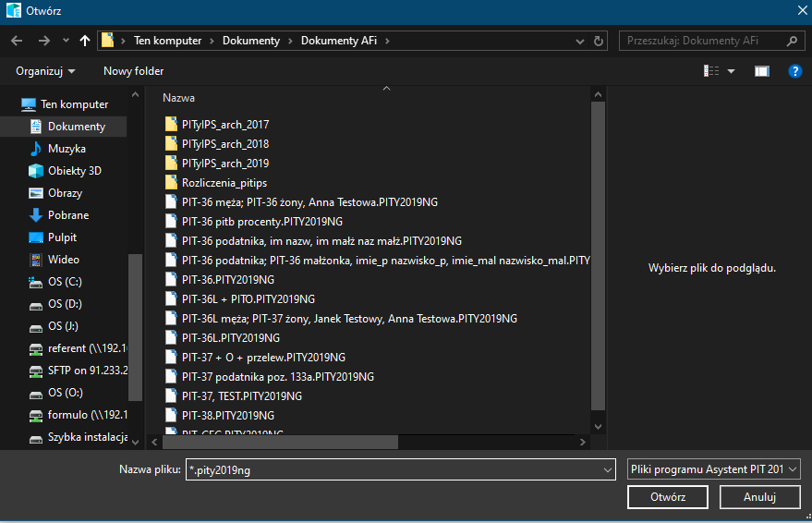Open the Organizuj menu
The image size is (812, 523).
point(45,71)
